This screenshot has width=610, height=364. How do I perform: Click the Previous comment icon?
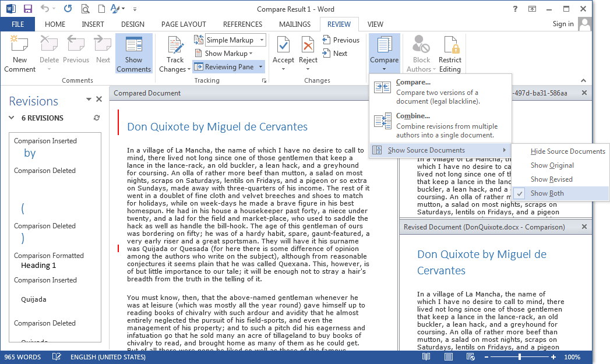(76, 44)
